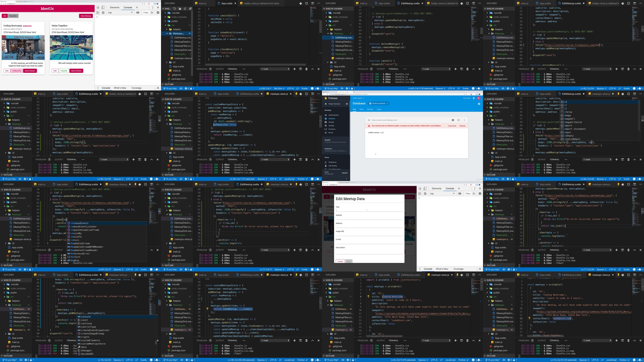This screenshot has height=362, width=644.
Task: Open top context dropdown beside Edit Meetup Data dialog
Action: [x=442, y=193]
